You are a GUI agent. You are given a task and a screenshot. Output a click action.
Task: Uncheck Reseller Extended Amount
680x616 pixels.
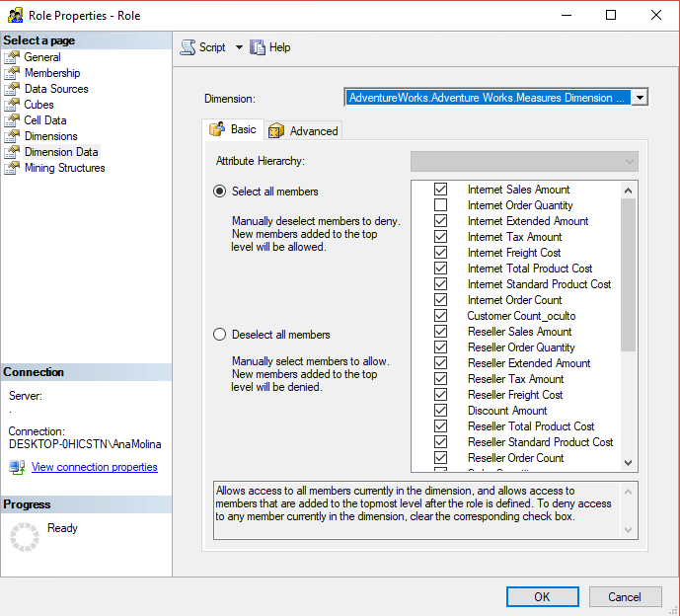click(440, 362)
